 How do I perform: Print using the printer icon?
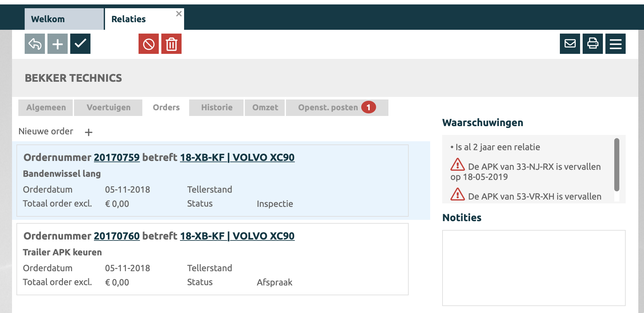(x=593, y=44)
